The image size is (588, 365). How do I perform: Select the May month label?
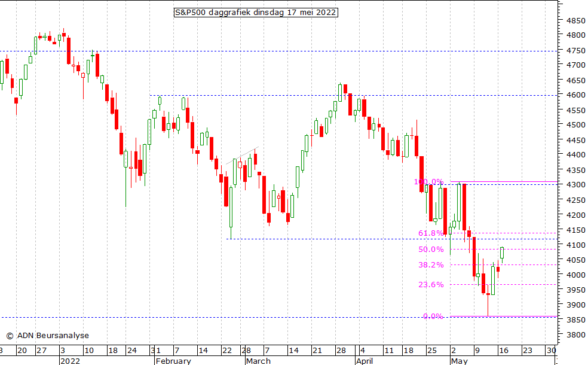coord(460,361)
